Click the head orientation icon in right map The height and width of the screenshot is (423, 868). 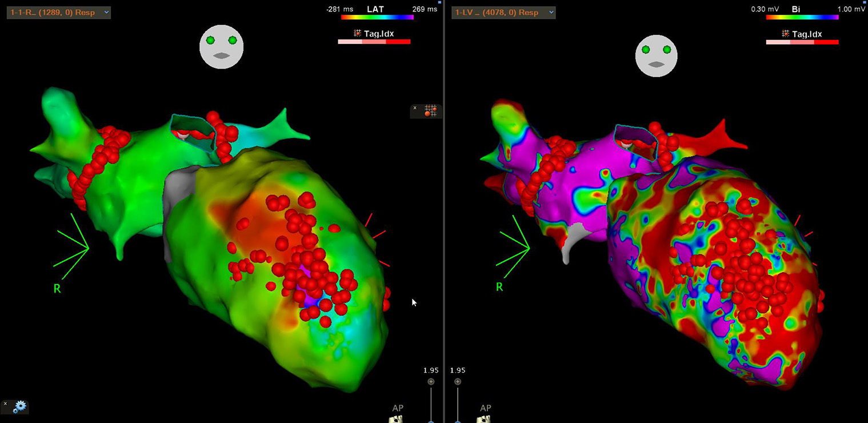pyautogui.click(x=656, y=56)
